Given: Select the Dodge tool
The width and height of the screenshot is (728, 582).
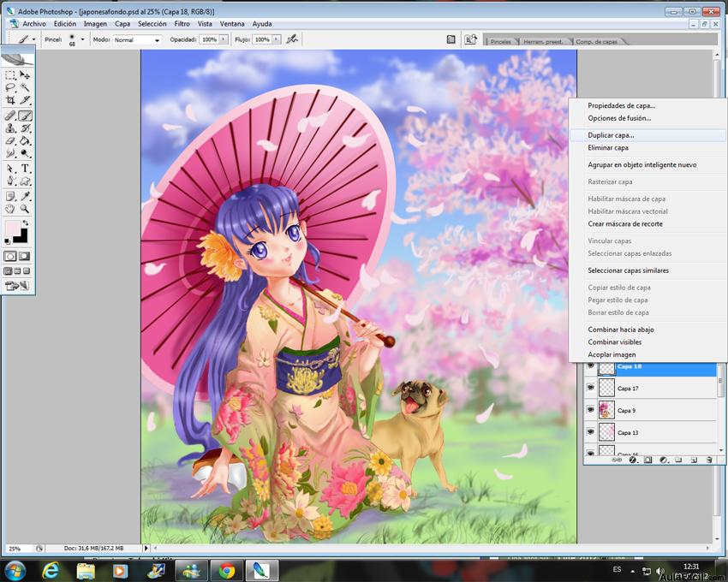Looking at the screenshot, I should 25,153.
